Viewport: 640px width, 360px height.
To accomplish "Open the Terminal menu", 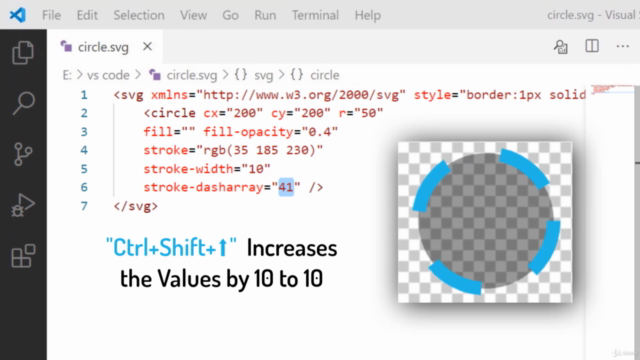I will [315, 15].
